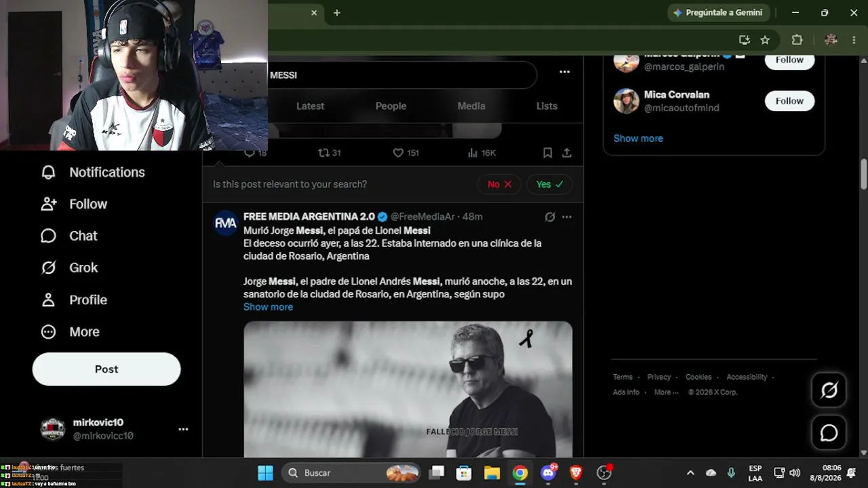
Task: Bookmark this page with star icon
Action: click(765, 40)
